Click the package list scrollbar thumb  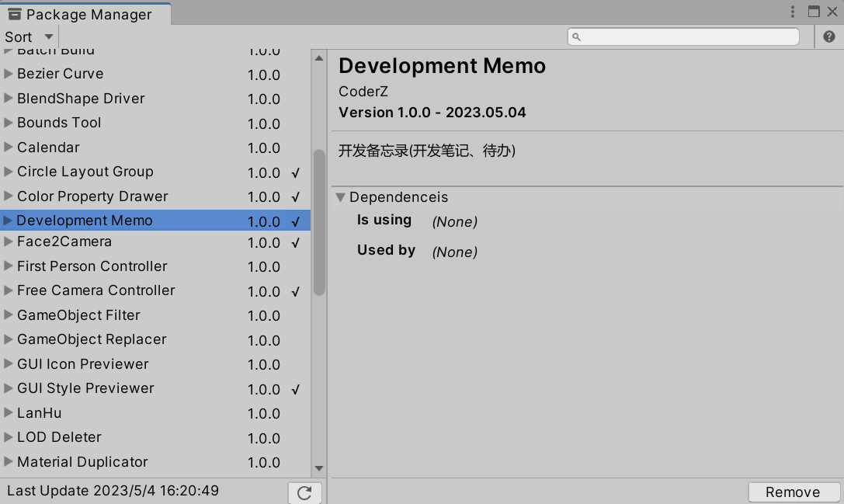pos(319,222)
